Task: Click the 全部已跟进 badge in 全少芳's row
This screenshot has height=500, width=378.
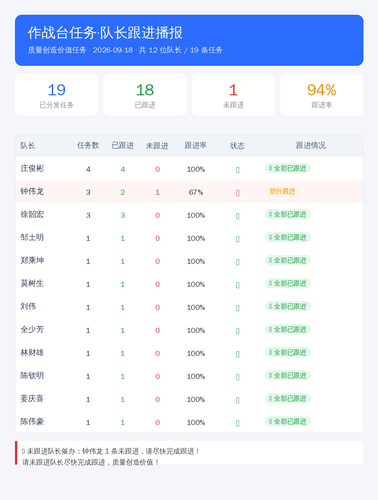Action: coord(288,329)
